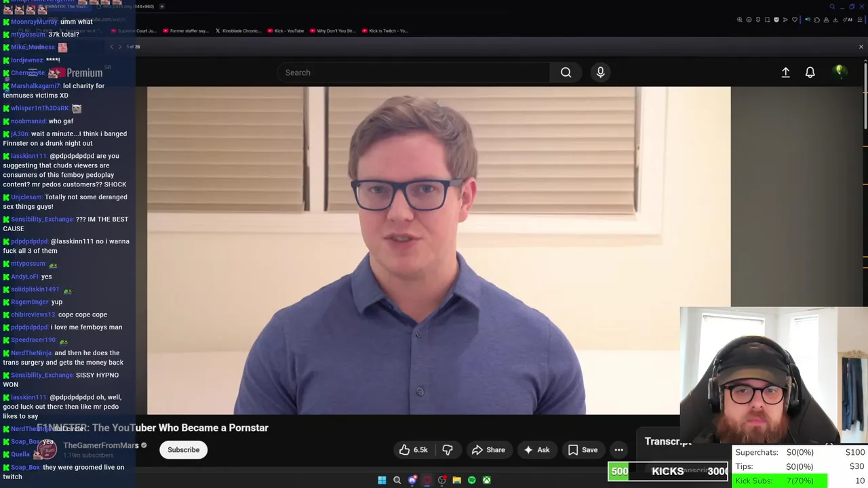Open the YouTube upload/create icon
This screenshot has width=868, height=488.
click(785, 73)
